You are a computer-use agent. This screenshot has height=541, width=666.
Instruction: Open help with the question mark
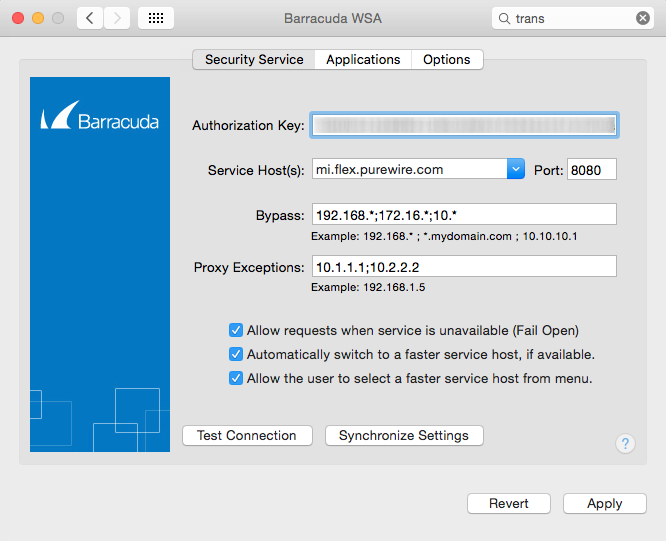(x=625, y=444)
